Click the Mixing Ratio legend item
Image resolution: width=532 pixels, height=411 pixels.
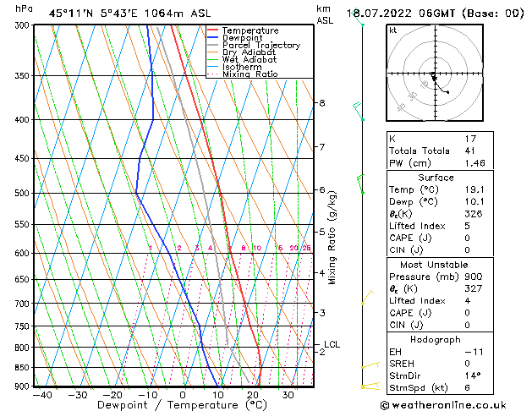[250, 74]
